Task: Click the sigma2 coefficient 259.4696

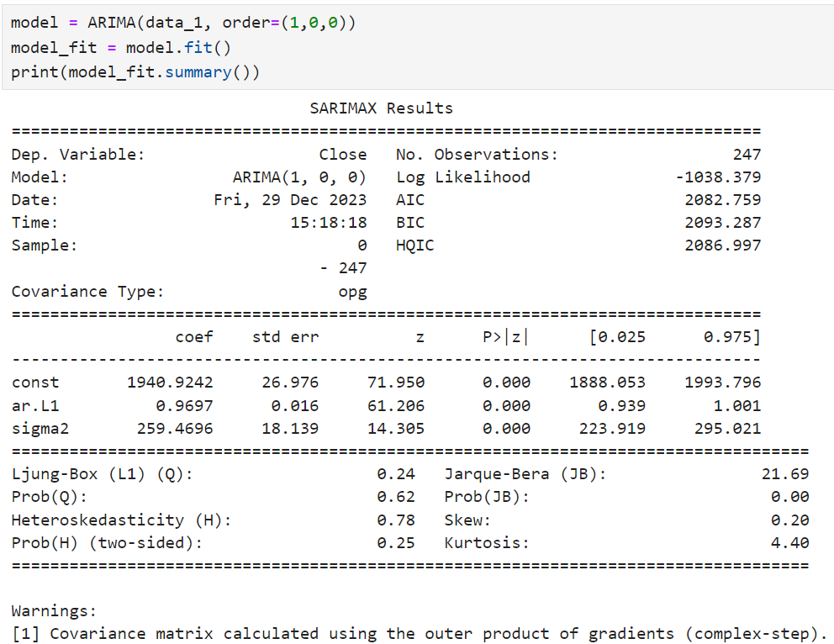Action: [175, 428]
